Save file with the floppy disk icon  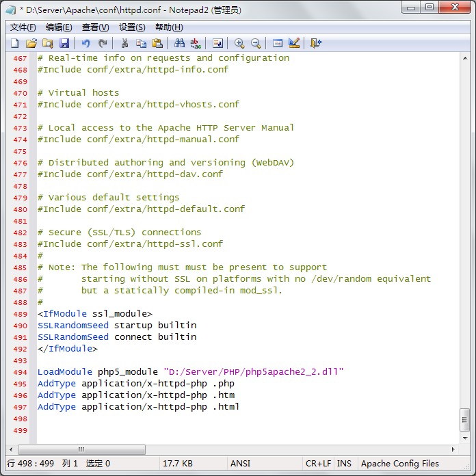pos(64,43)
